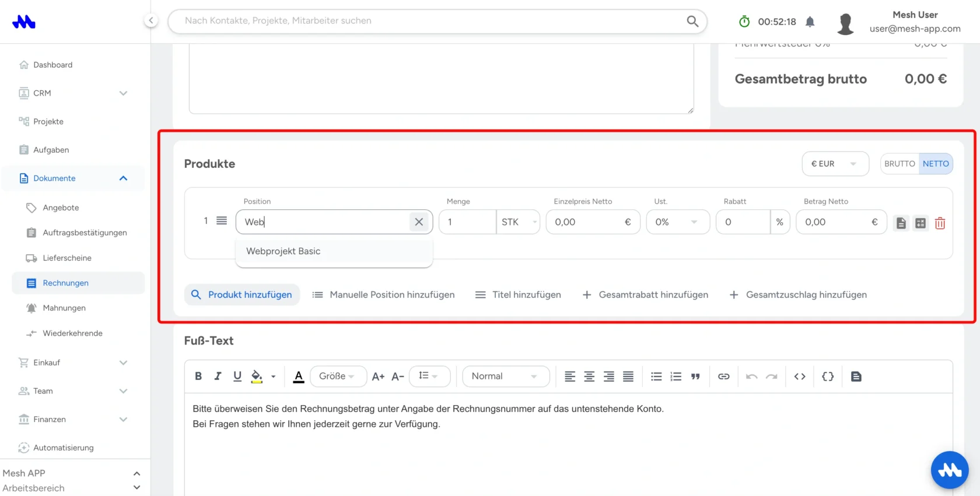Image resolution: width=980 pixels, height=496 pixels.
Task: Click Manuelle Position hinzufügen
Action: tap(383, 295)
